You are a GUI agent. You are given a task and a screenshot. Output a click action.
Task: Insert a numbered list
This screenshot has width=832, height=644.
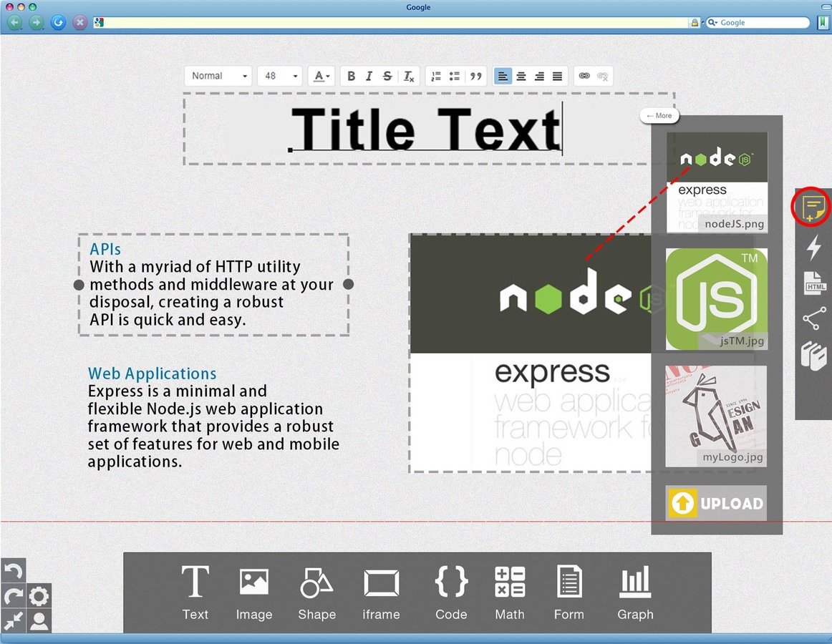(435, 77)
